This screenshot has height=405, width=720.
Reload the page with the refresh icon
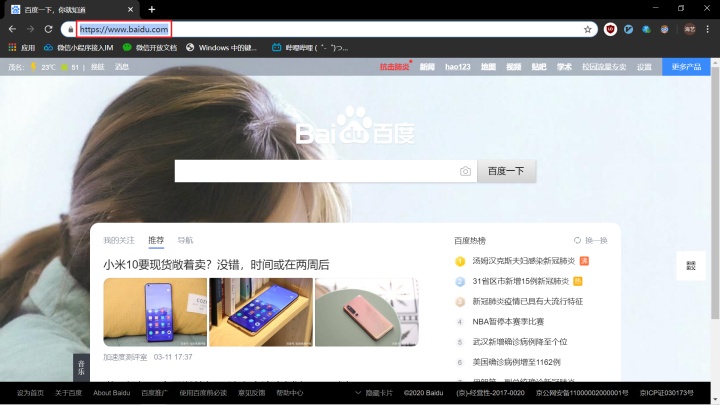tap(48, 29)
